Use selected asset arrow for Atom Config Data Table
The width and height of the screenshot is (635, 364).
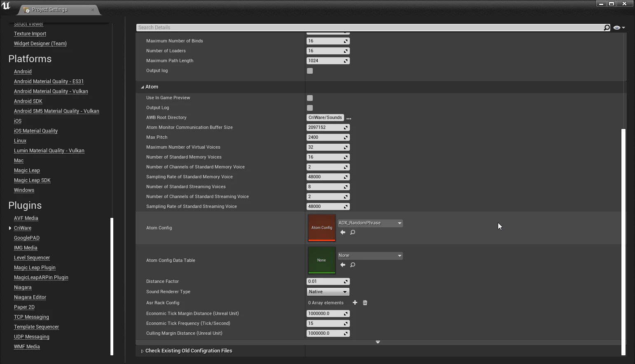click(343, 265)
